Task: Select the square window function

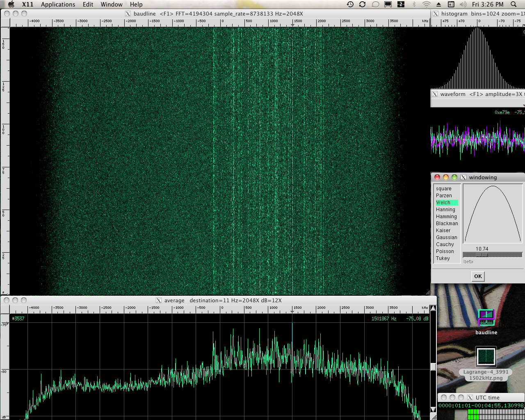Action: pos(444,188)
